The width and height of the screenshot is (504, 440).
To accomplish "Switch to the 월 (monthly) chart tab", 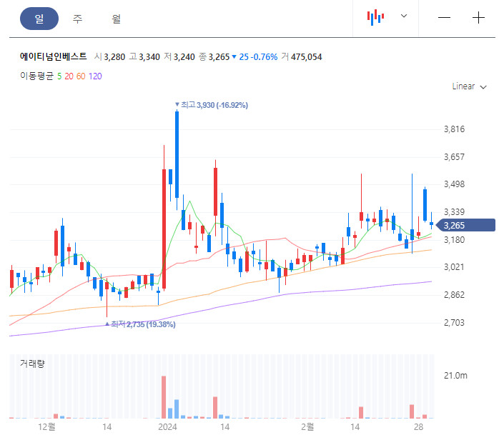I will tap(116, 19).
